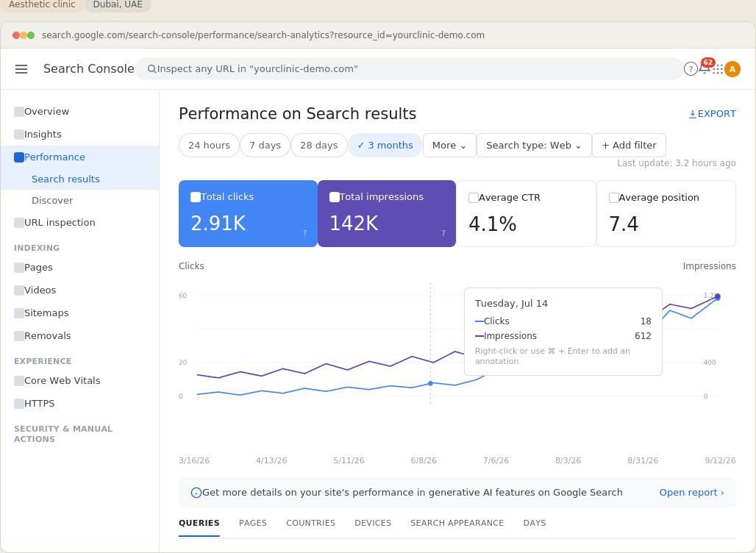Switch to the COUNTRIES tab
This screenshot has width=756, height=553.
(x=310, y=523)
